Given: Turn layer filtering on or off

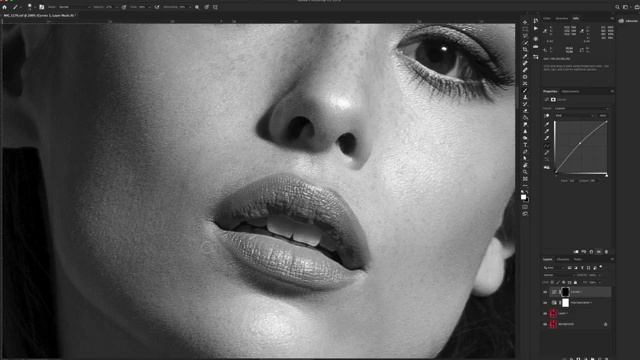Looking at the screenshot, I should pyautogui.click(x=601, y=267).
